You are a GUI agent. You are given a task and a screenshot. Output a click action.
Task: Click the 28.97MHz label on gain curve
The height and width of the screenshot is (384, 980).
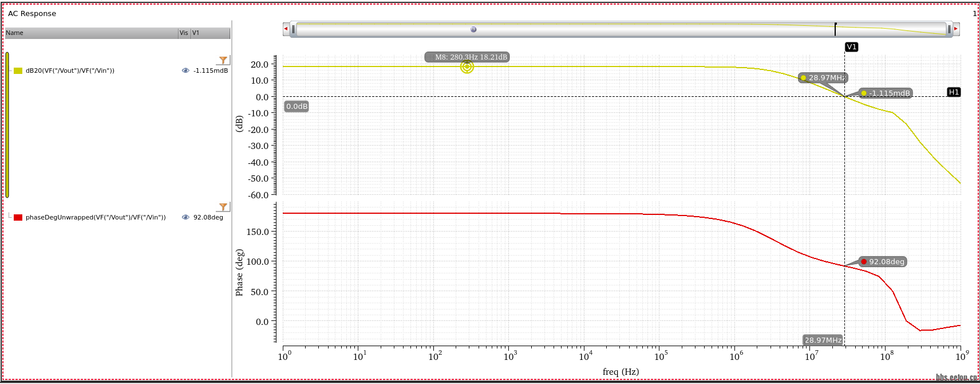(823, 78)
